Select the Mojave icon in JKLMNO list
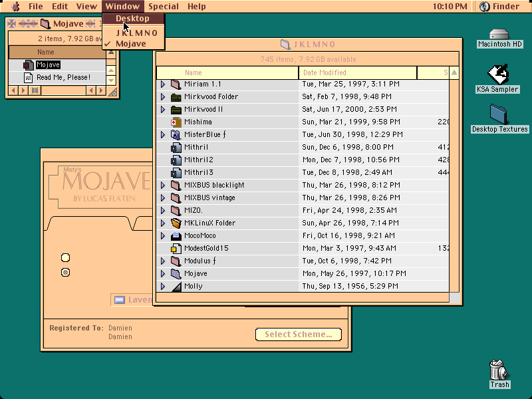Screen dimensions: 532x399 (x=176, y=273)
